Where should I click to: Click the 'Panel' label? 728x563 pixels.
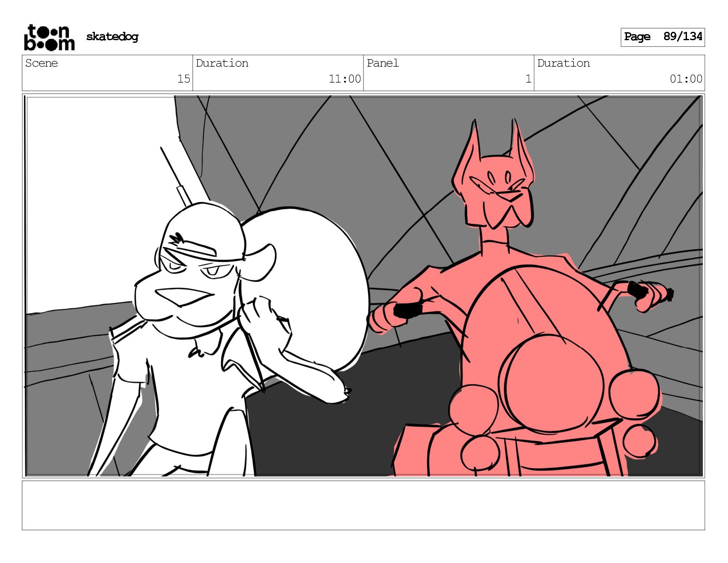[383, 63]
